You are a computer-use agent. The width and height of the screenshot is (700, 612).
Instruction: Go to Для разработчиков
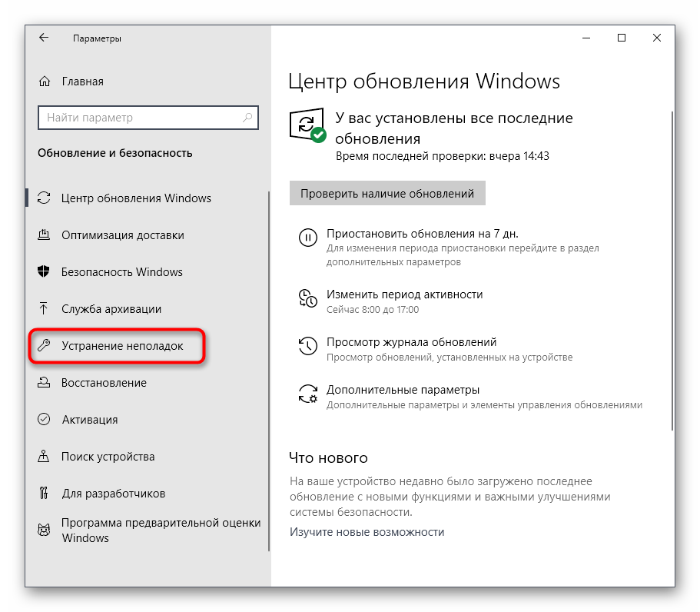click(114, 493)
